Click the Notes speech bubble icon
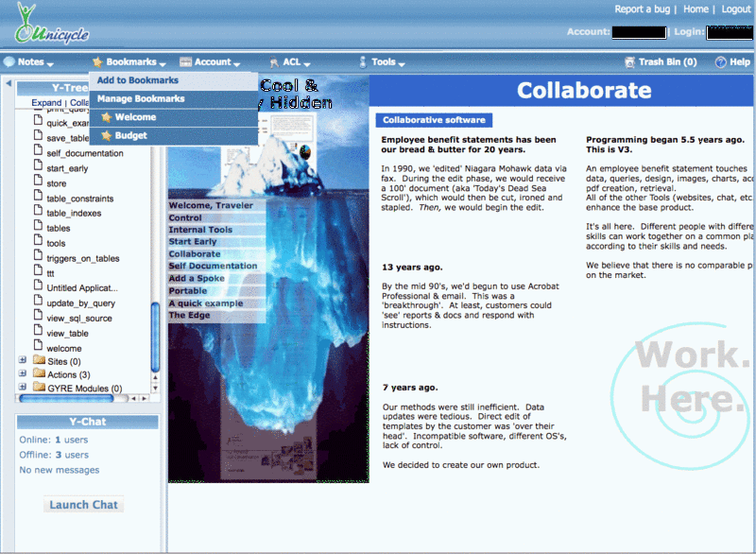The width and height of the screenshot is (756, 554). (9, 62)
